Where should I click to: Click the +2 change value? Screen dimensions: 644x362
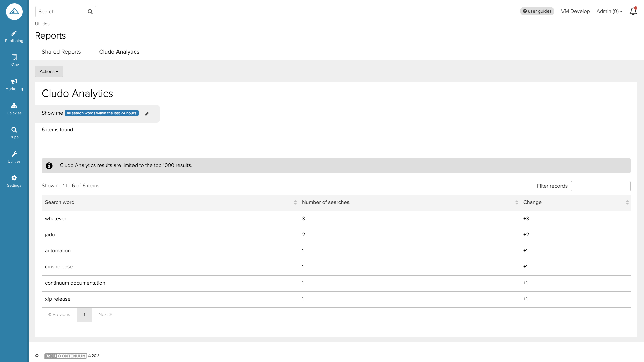[526, 235]
